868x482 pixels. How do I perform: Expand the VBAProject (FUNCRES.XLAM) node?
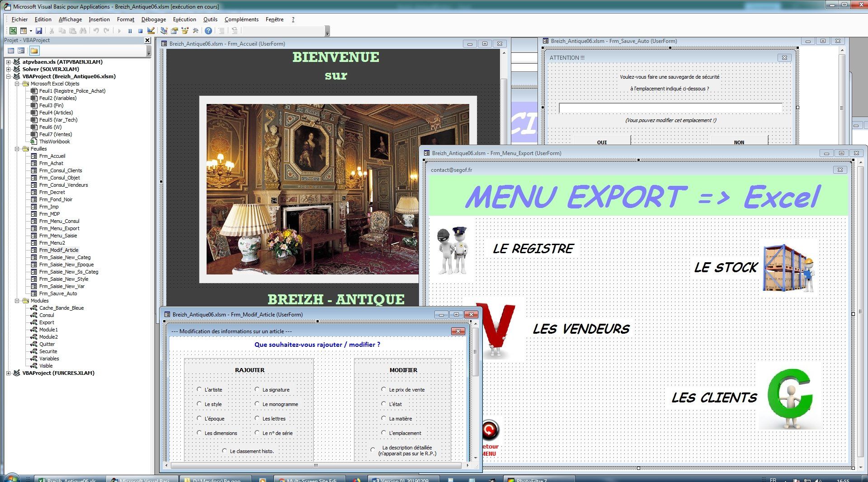[9, 373]
